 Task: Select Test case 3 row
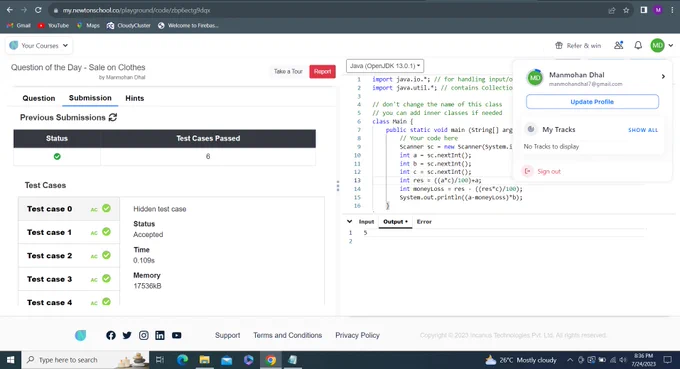tap(69, 279)
